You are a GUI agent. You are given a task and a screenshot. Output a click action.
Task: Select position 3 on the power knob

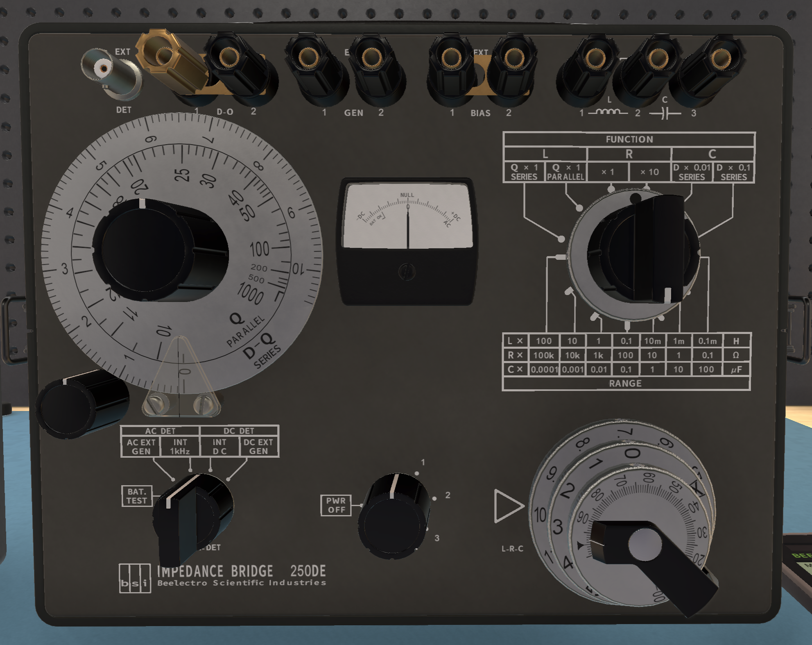click(x=437, y=538)
